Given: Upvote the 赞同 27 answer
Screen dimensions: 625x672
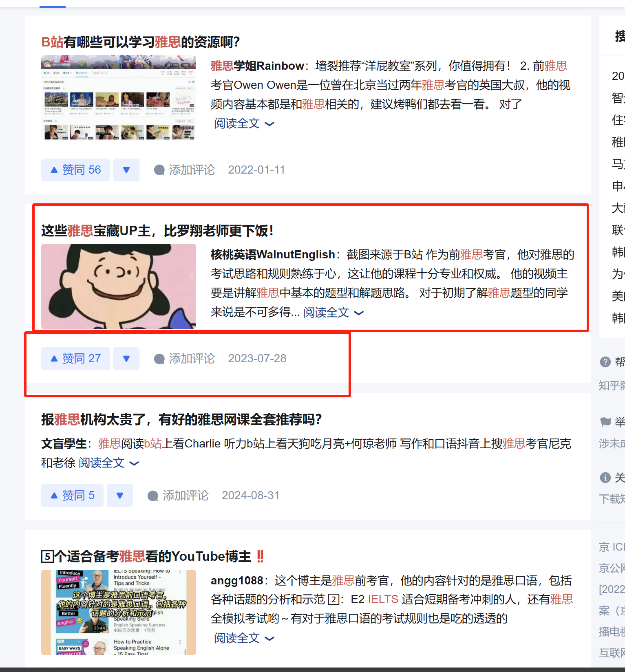Looking at the screenshot, I should click(x=75, y=359).
